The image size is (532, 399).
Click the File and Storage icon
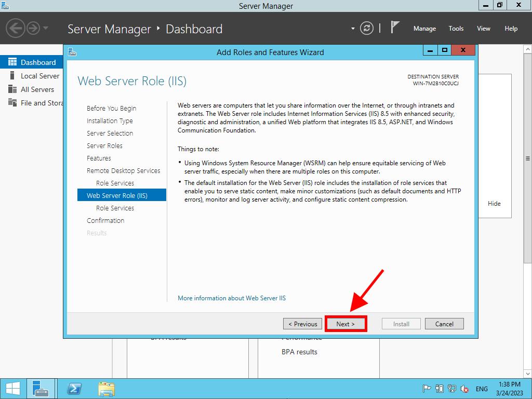(x=12, y=102)
